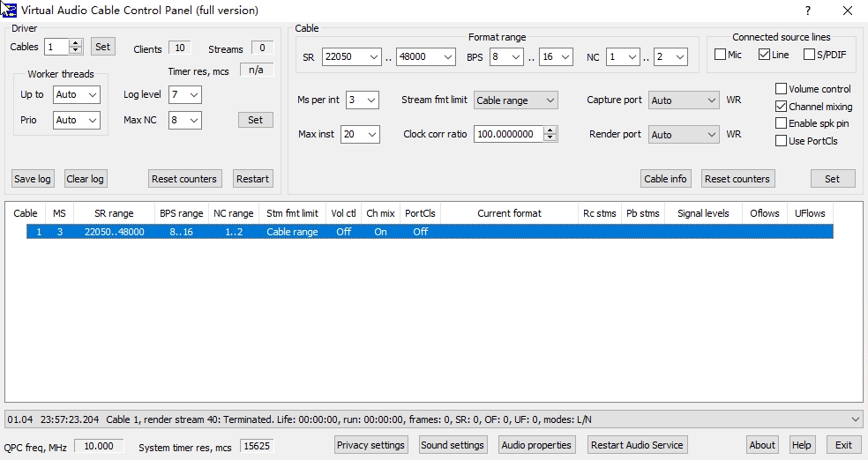
Task: Uncheck the Line source line checkbox
Action: pos(764,55)
